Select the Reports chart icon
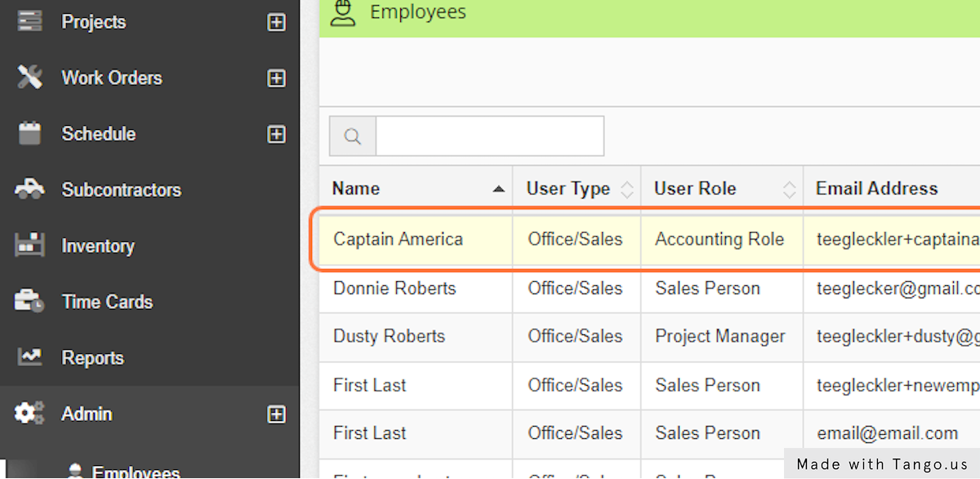The height and width of the screenshot is (479, 980). click(29, 357)
